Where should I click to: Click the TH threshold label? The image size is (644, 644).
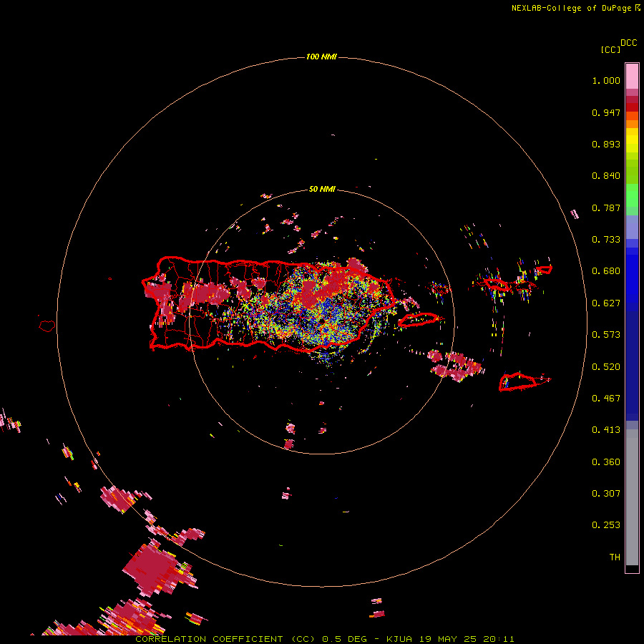tap(615, 557)
